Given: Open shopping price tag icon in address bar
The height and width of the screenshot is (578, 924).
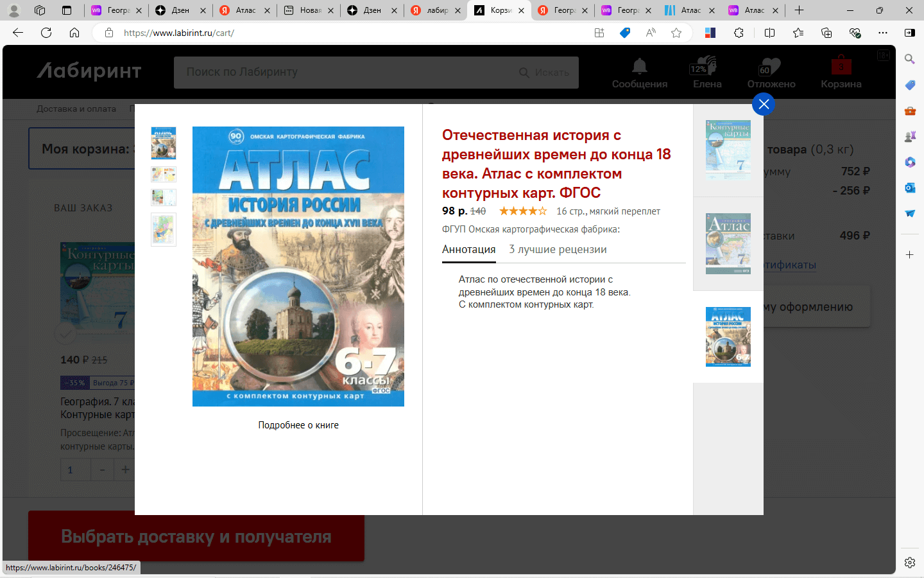Looking at the screenshot, I should pos(625,33).
